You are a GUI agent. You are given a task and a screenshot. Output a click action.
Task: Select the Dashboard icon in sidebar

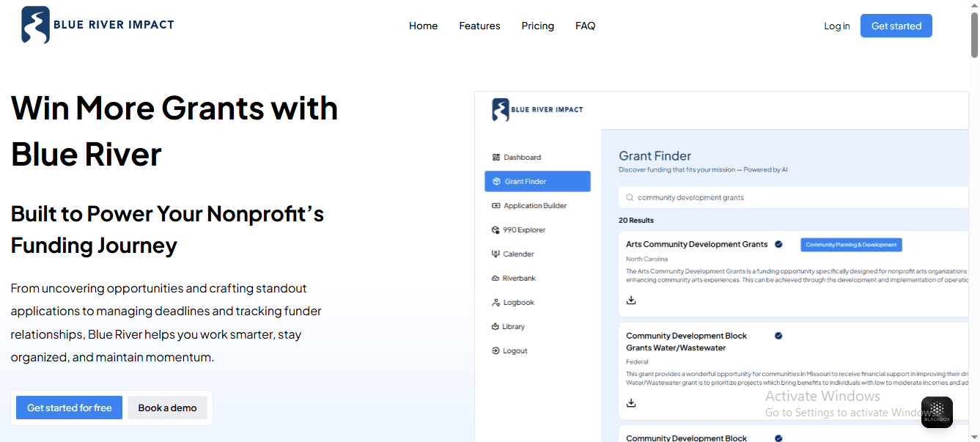[496, 157]
